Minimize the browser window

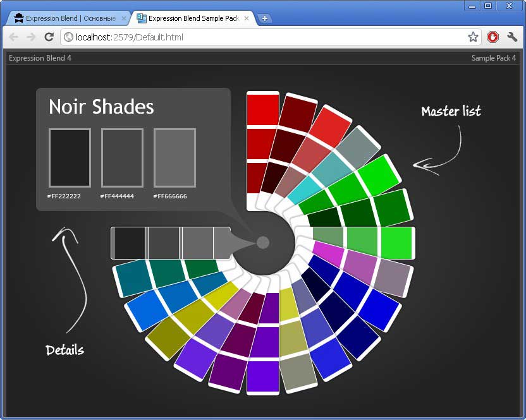click(x=472, y=6)
